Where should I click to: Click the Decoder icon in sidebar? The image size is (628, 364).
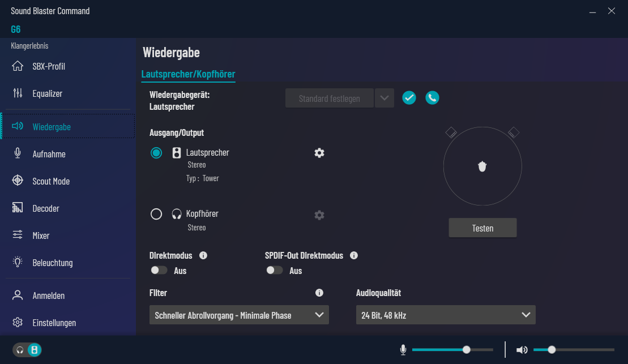point(18,208)
